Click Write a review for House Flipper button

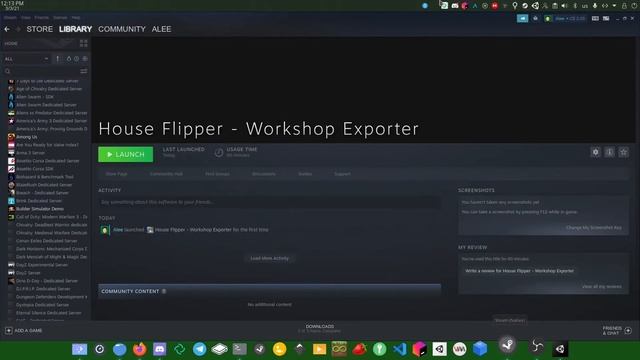pos(519,271)
